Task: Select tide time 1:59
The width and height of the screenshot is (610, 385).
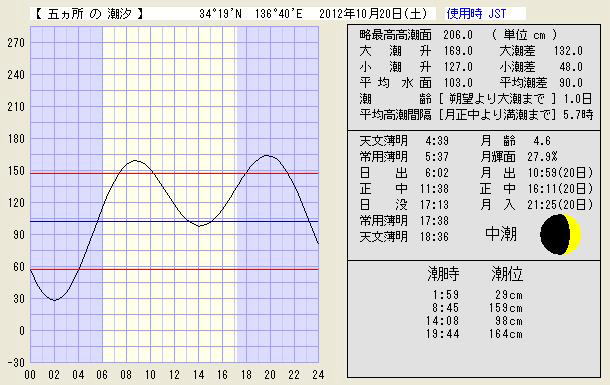Action: [446, 295]
